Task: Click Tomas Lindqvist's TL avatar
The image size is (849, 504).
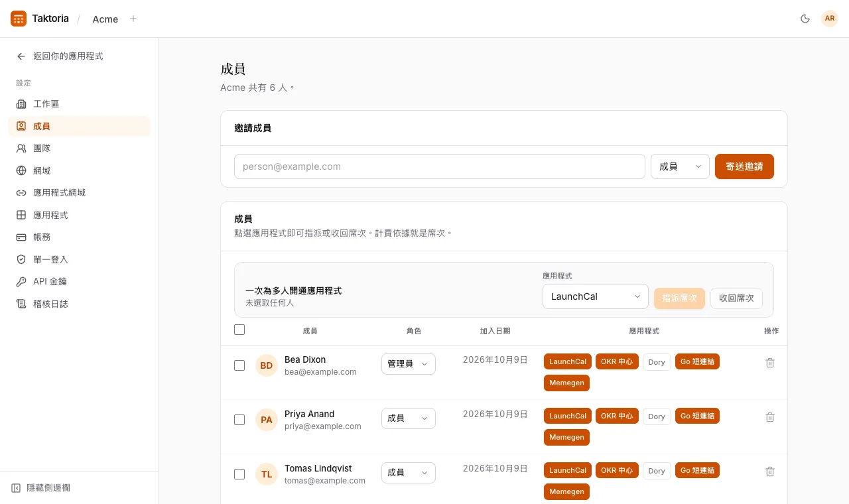Action: tap(267, 474)
